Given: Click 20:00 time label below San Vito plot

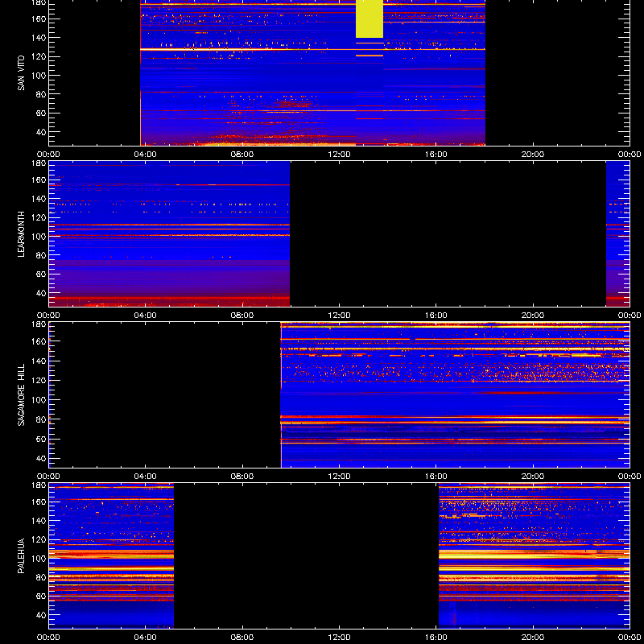Looking at the screenshot, I should click(x=533, y=155).
